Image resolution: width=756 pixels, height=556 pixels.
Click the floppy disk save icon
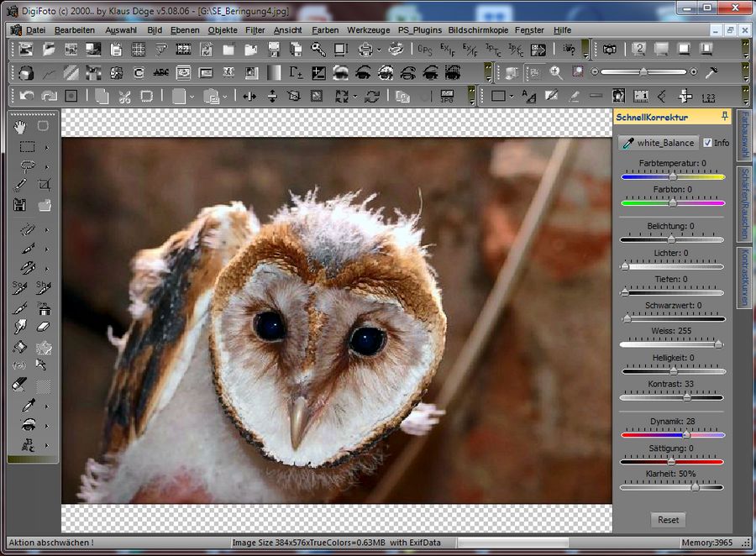21,204
